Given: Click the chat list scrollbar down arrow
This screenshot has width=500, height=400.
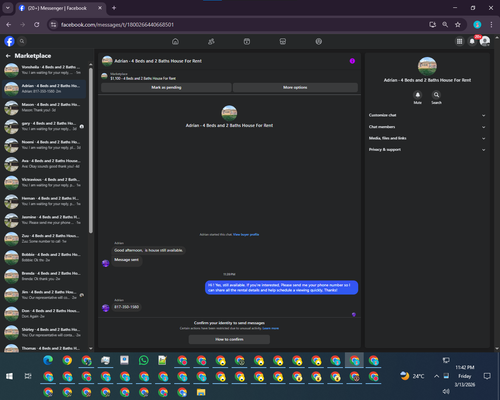Looking at the screenshot, I should [x=91, y=349].
